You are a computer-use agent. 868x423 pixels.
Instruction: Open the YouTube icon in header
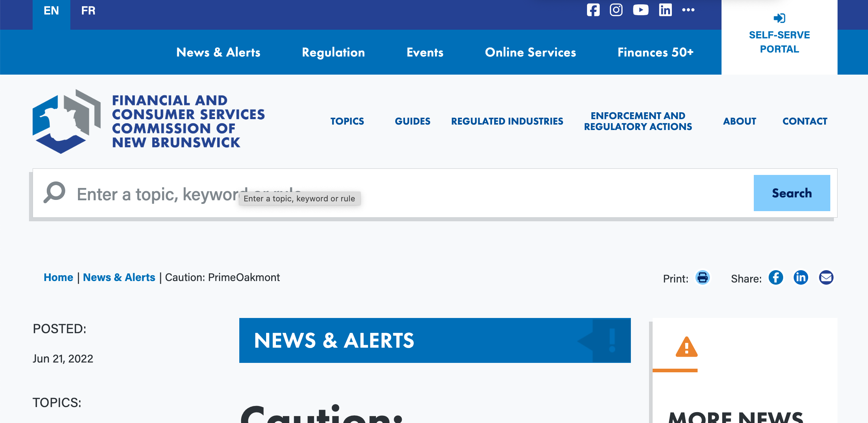[x=641, y=10]
